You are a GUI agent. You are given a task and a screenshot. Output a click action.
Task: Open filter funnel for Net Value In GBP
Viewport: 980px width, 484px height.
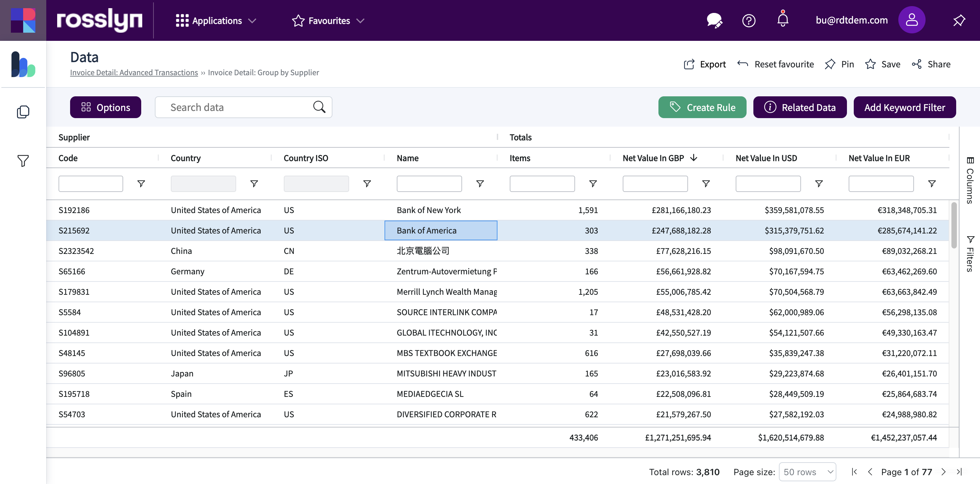point(706,184)
